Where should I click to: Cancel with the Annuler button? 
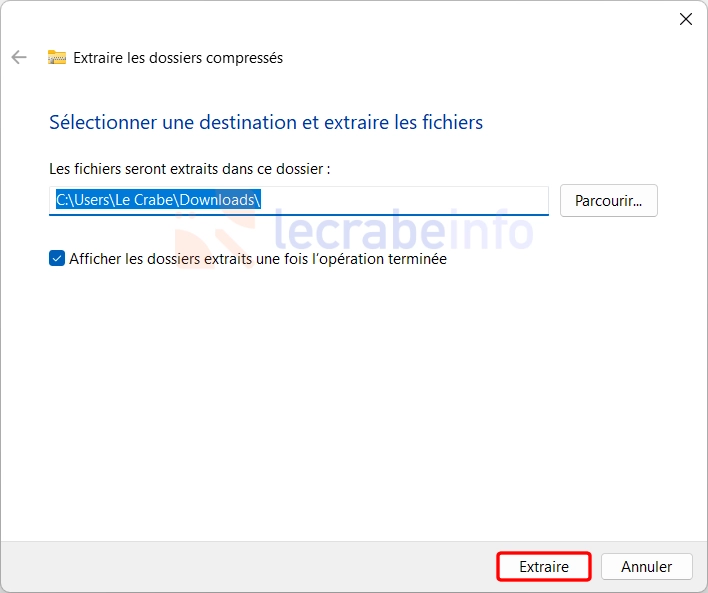pyautogui.click(x=647, y=566)
